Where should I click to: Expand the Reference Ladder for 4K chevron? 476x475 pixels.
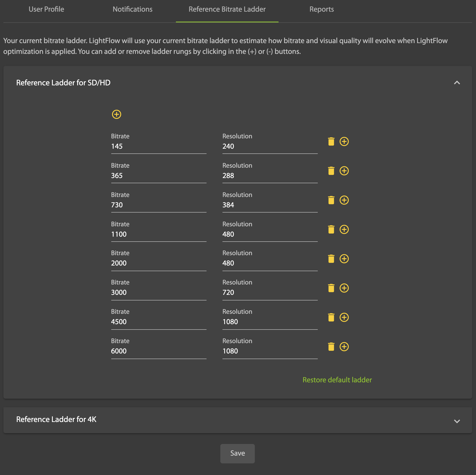(457, 421)
